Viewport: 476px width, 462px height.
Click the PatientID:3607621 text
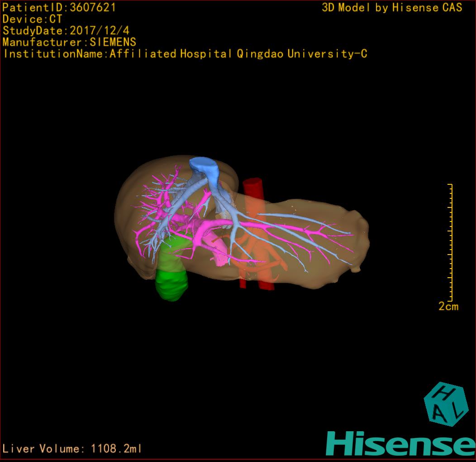[59, 8]
